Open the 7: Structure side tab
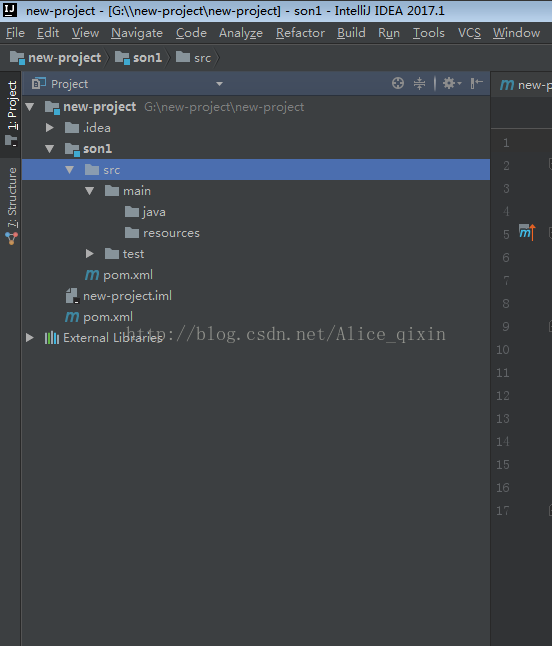Image resolution: width=552 pixels, height=646 pixels. tap(11, 206)
